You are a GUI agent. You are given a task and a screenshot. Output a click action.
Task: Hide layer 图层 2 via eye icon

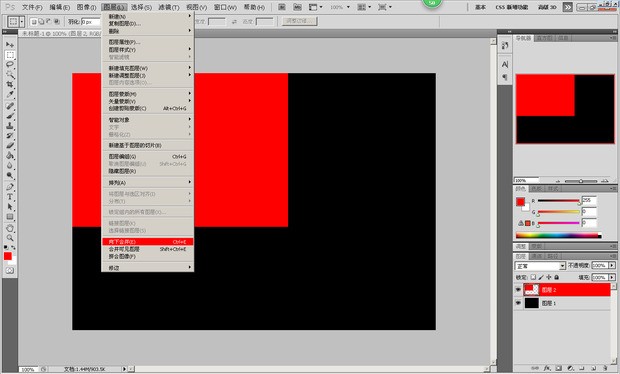click(518, 290)
